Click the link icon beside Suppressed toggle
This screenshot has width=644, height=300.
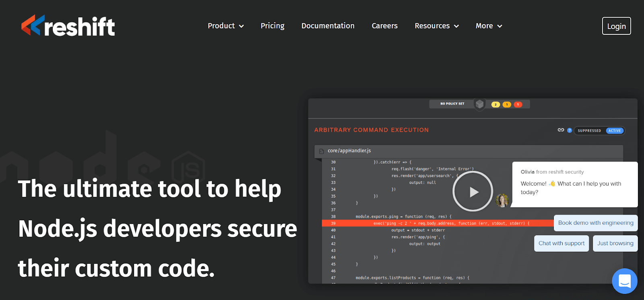[x=561, y=130]
